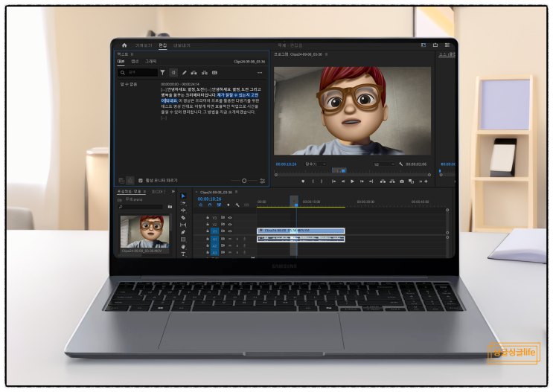The image size is (553, 392).
Task: Click the Mark In bracket button
Action: [313, 181]
